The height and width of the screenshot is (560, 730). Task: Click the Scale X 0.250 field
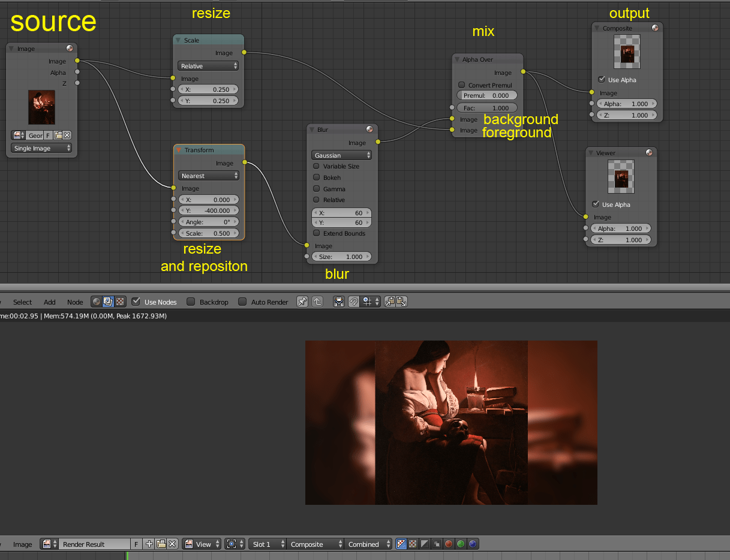point(208,89)
